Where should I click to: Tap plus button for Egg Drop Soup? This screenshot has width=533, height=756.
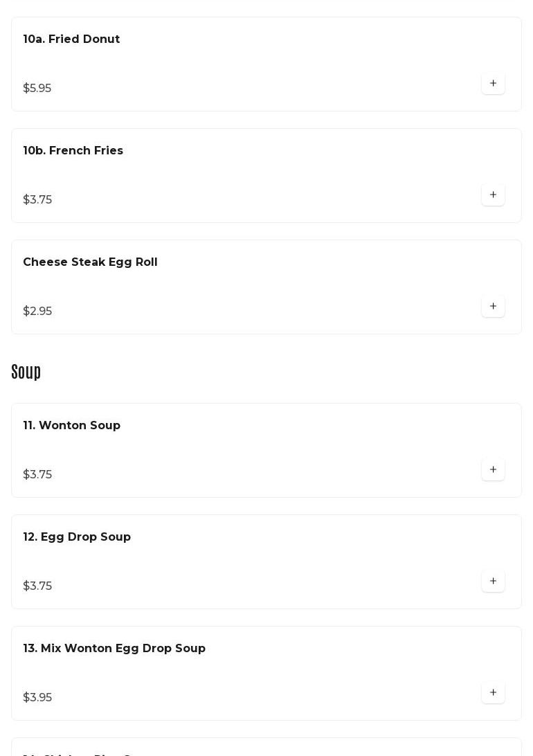click(493, 581)
